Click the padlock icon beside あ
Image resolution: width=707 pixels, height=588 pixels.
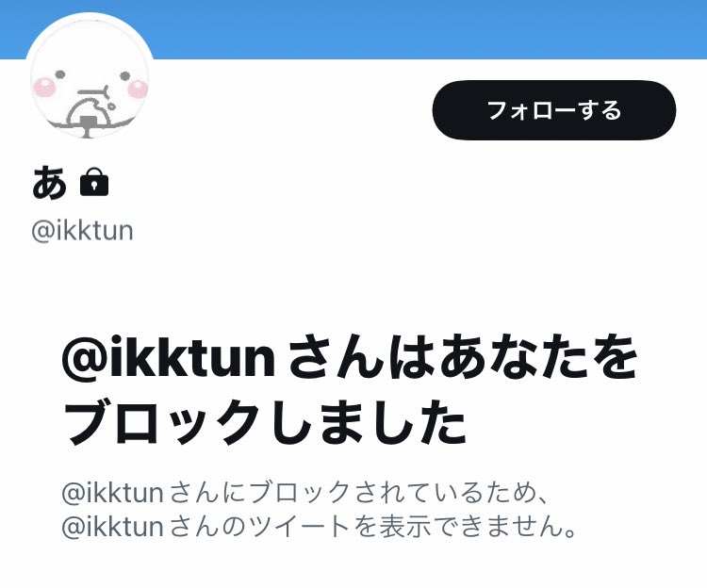94,182
